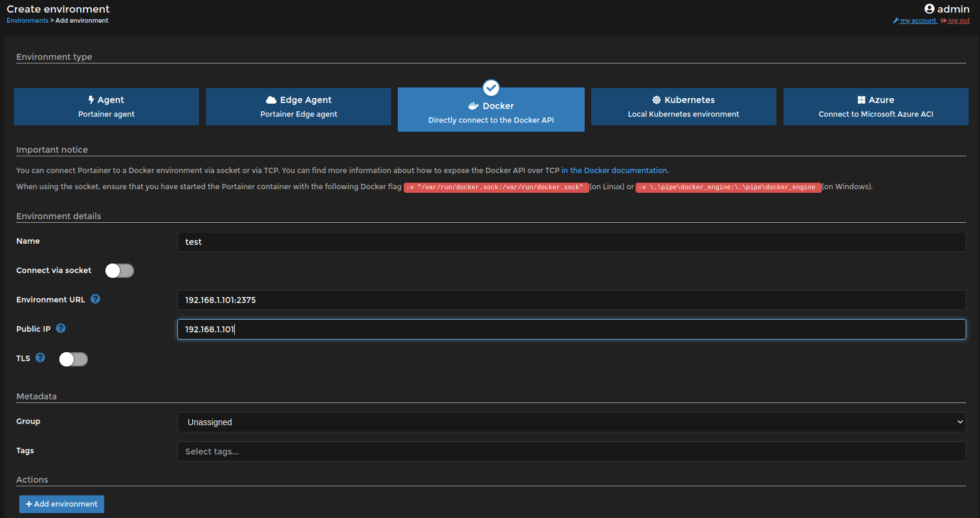
Task: Click the Linux docker.sock flag code
Action: coord(497,187)
